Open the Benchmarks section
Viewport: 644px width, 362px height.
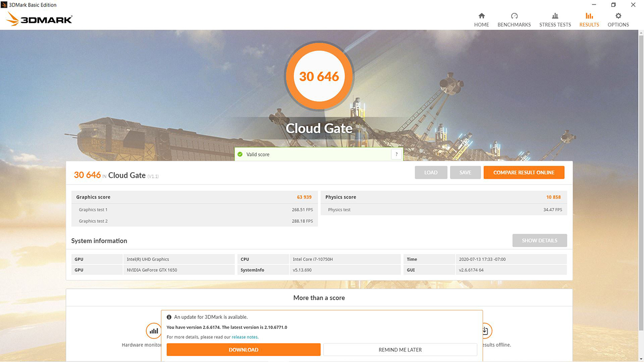(x=514, y=20)
